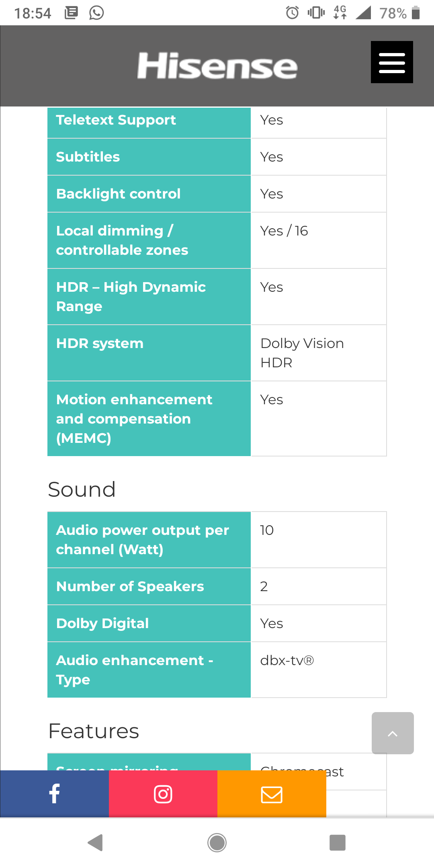Tap the Android home button
This screenshot has width=434, height=868.
tap(217, 843)
